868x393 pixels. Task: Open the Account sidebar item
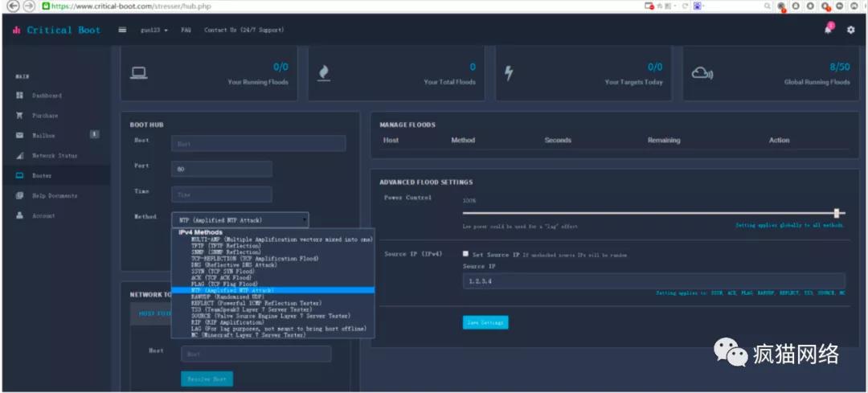43,216
